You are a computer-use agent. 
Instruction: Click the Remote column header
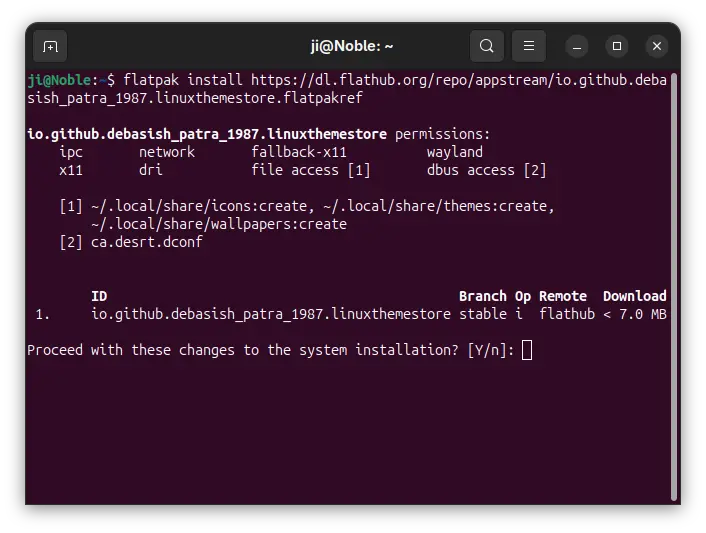point(563,296)
